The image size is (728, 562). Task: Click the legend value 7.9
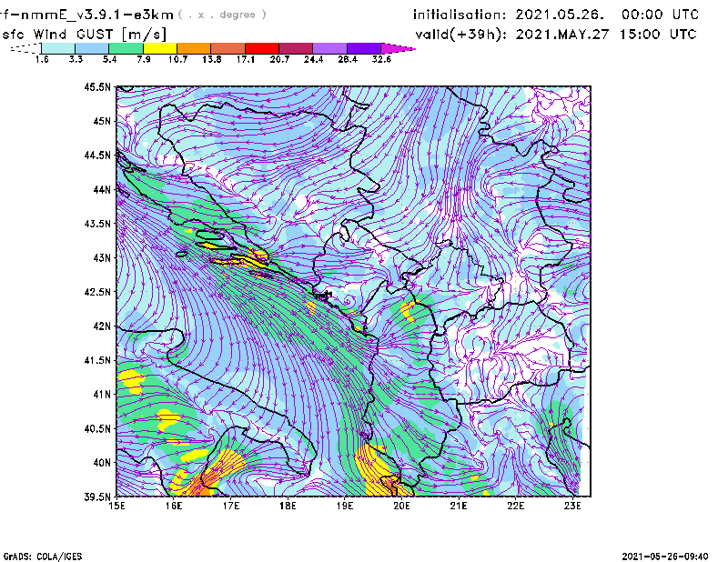[144, 59]
